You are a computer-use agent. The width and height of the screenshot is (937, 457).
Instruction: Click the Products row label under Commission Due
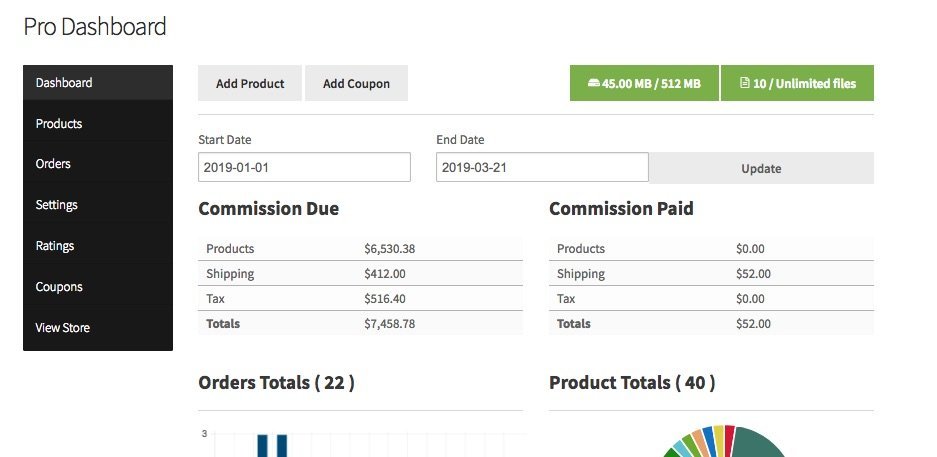(x=230, y=249)
